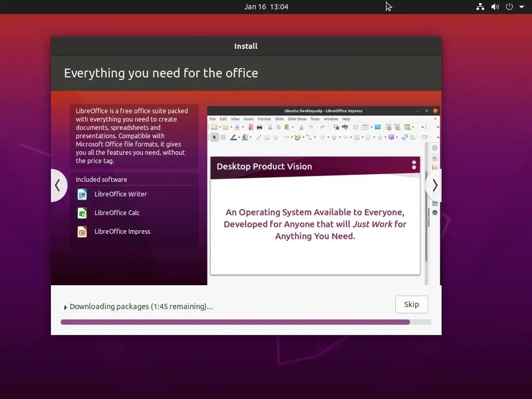
Task: Click the "Downloading packages (1:45 remaining)..." text
Action: coord(141,307)
